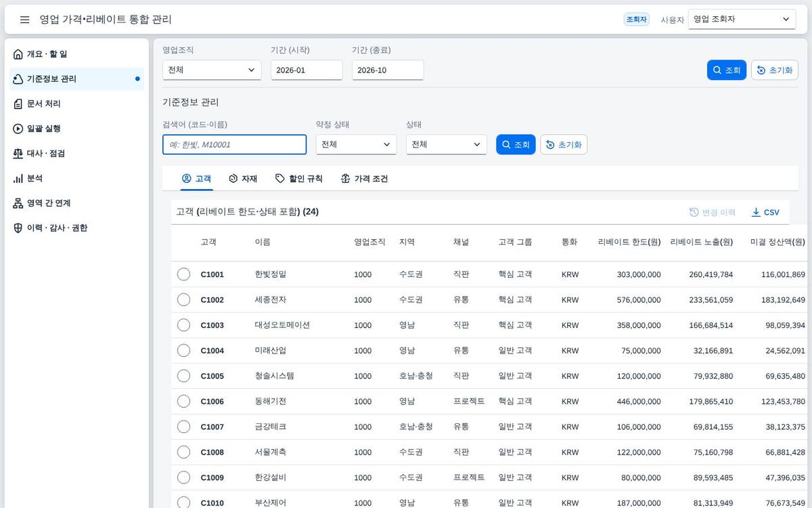Click customer code C1010
812x508 pixels.
[212, 503]
